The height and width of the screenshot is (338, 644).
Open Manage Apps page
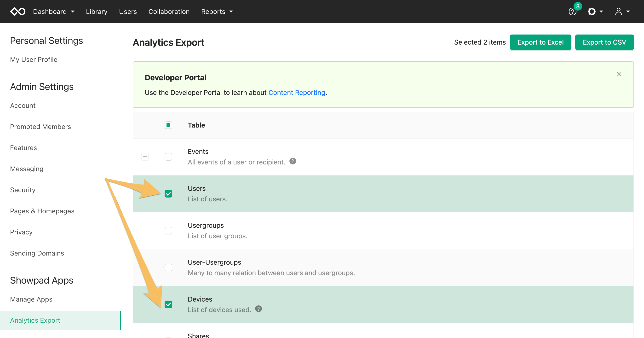tap(31, 299)
